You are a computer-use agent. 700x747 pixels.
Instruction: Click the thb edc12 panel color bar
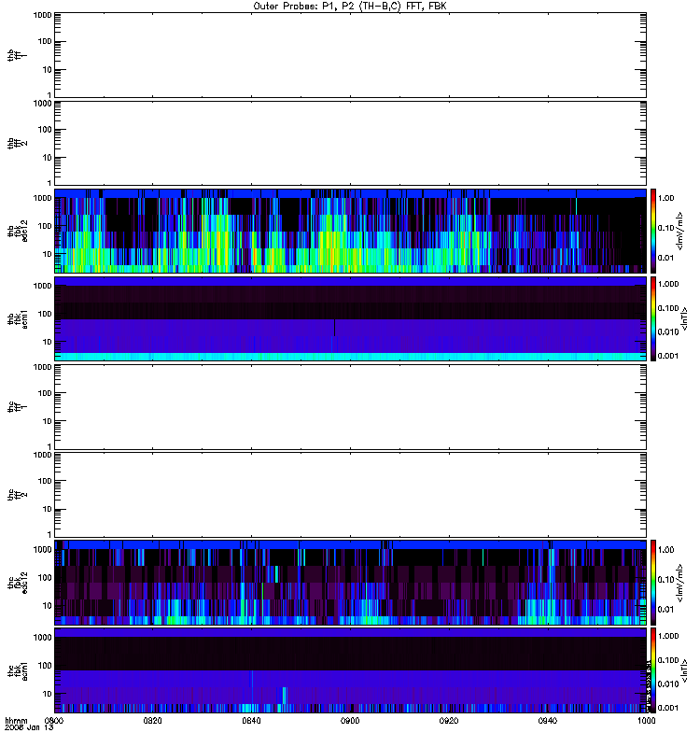653,231
